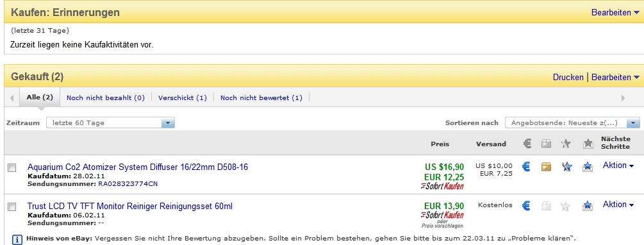
Task: Switch to Verschickt tab
Action: (183, 98)
